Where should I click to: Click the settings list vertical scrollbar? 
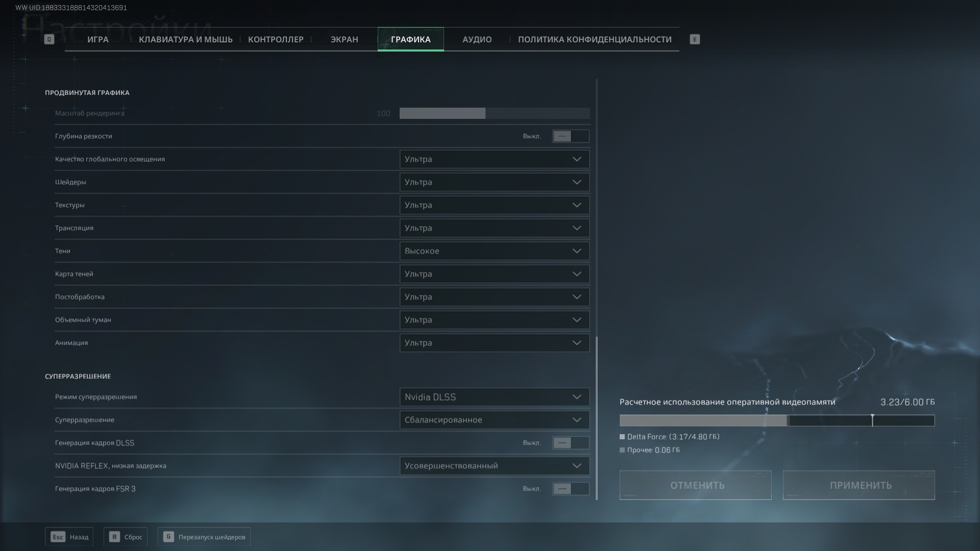pos(596,417)
